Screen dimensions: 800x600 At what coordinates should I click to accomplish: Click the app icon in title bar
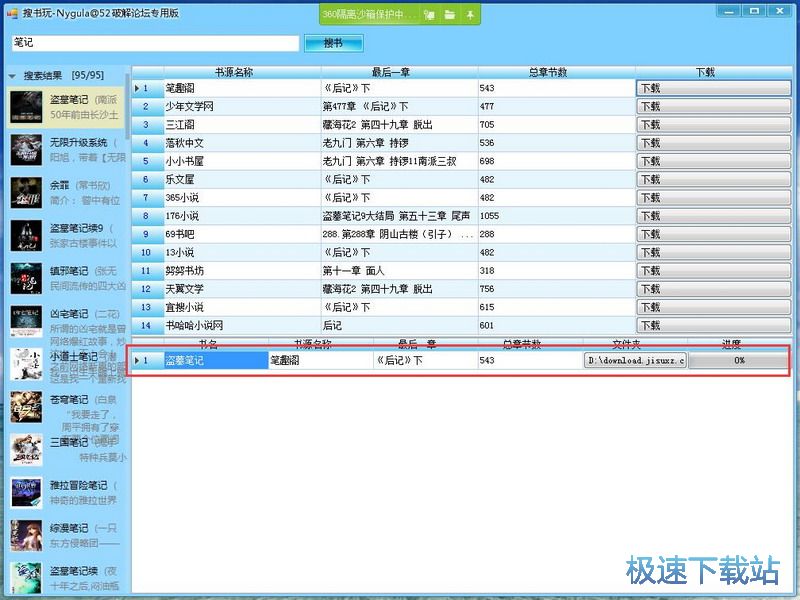[13, 13]
